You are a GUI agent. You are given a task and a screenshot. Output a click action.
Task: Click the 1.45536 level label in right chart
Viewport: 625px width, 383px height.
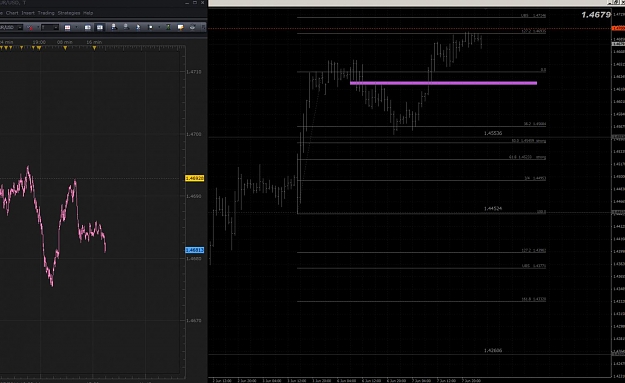[x=493, y=133]
